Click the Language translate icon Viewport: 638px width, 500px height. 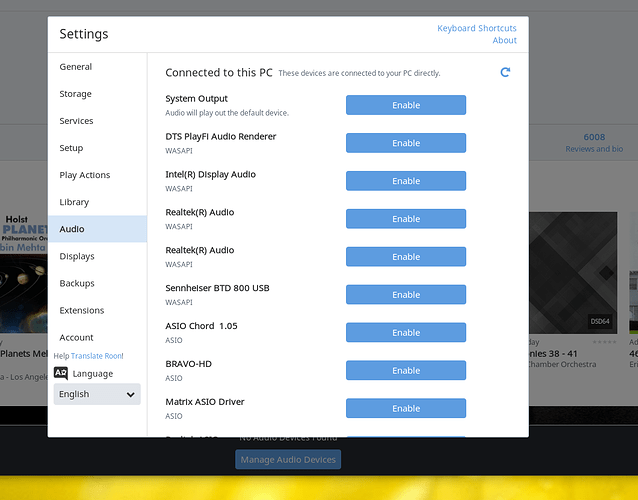click(x=61, y=373)
